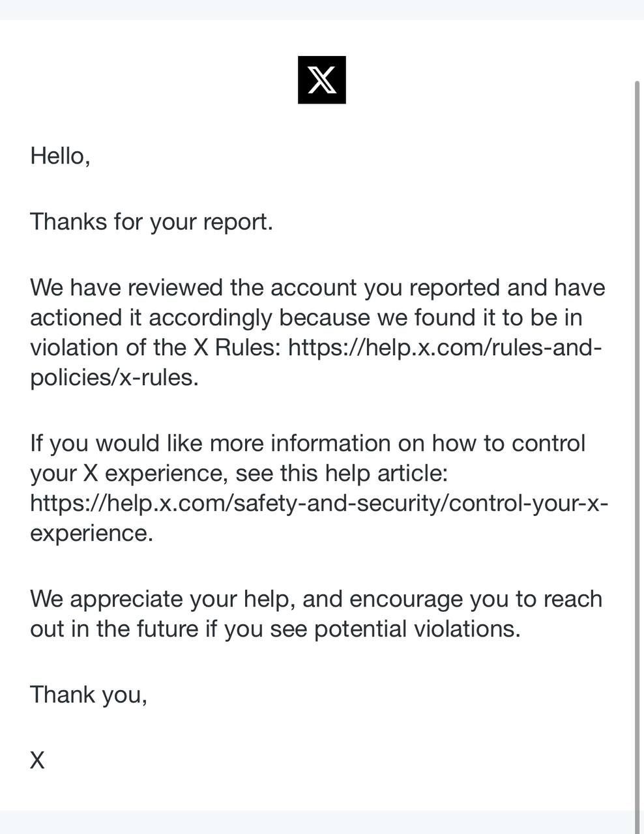The image size is (644, 834).
Task: Click the gray header strip above message
Action: tap(322, 9)
